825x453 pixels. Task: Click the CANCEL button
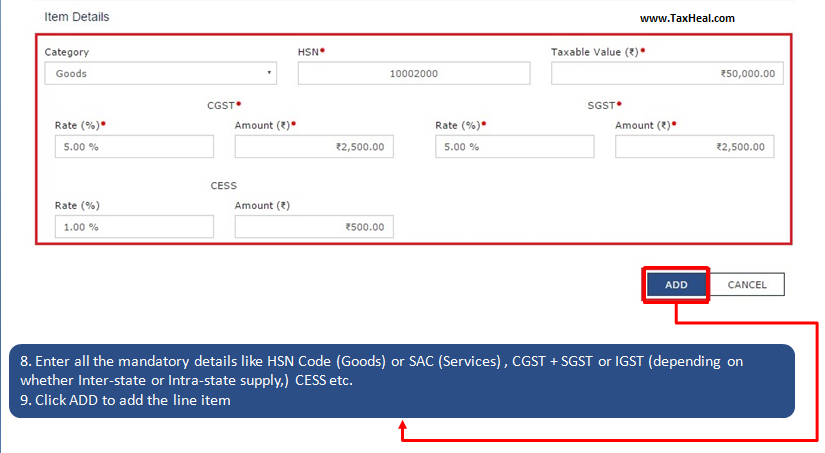[x=747, y=285]
